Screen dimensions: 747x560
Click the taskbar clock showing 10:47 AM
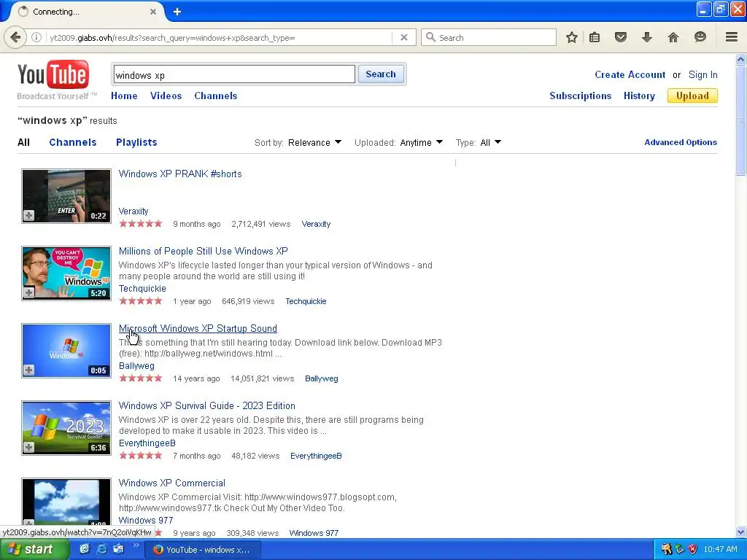pyautogui.click(x=720, y=550)
